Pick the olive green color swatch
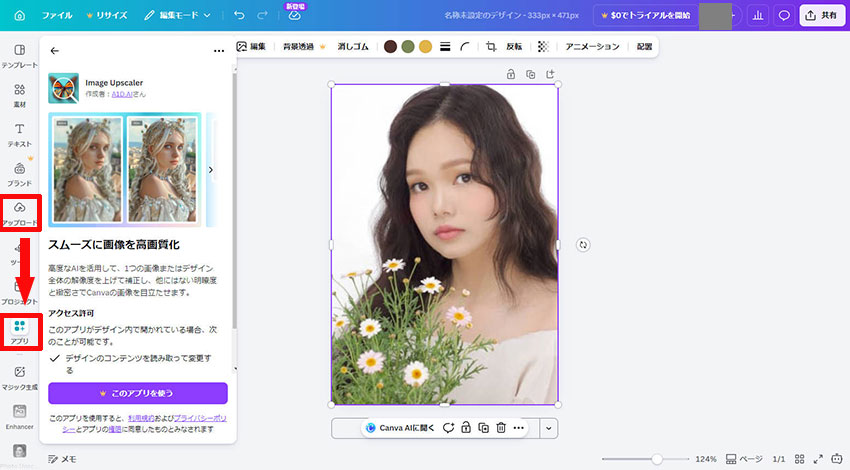This screenshot has width=850, height=470. [x=408, y=47]
